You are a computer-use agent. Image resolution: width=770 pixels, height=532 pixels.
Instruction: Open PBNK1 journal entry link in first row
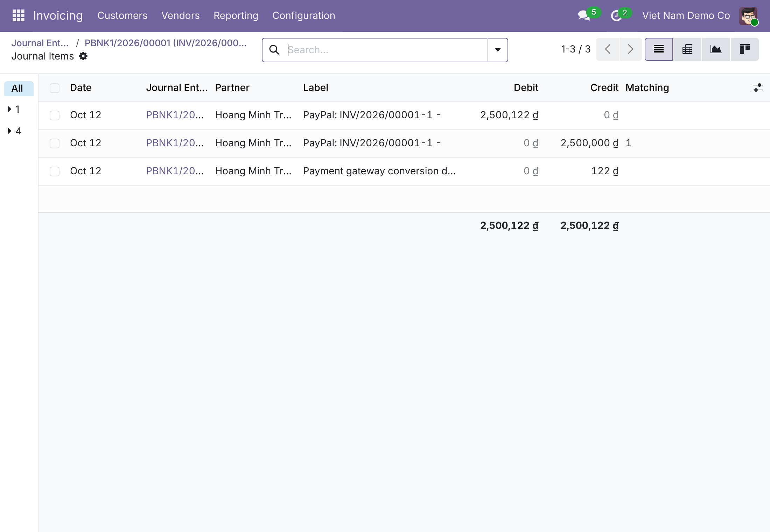click(x=175, y=115)
